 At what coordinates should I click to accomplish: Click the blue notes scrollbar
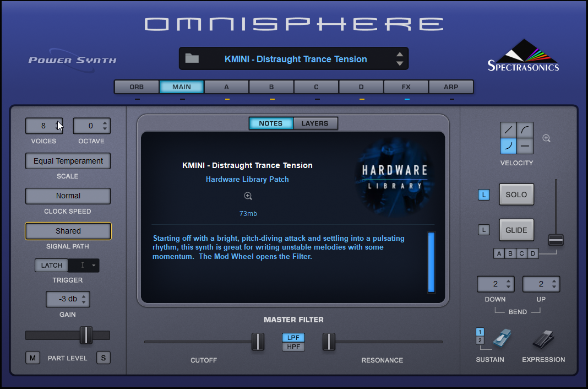point(431,262)
